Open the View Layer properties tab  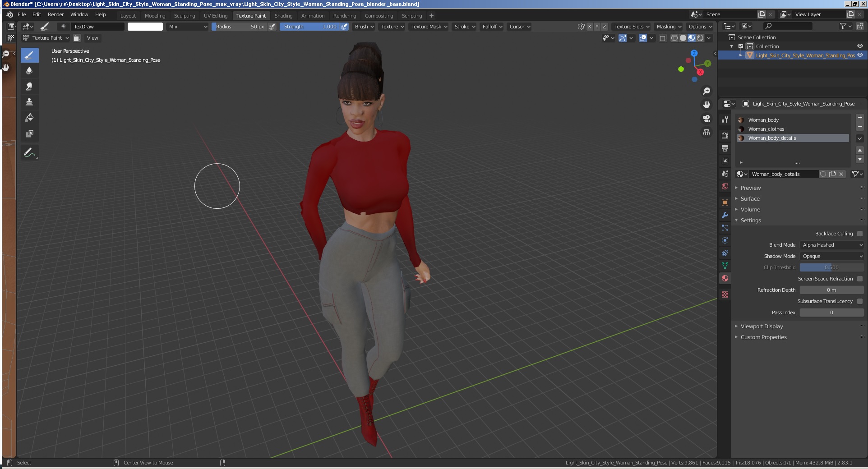[x=725, y=161]
